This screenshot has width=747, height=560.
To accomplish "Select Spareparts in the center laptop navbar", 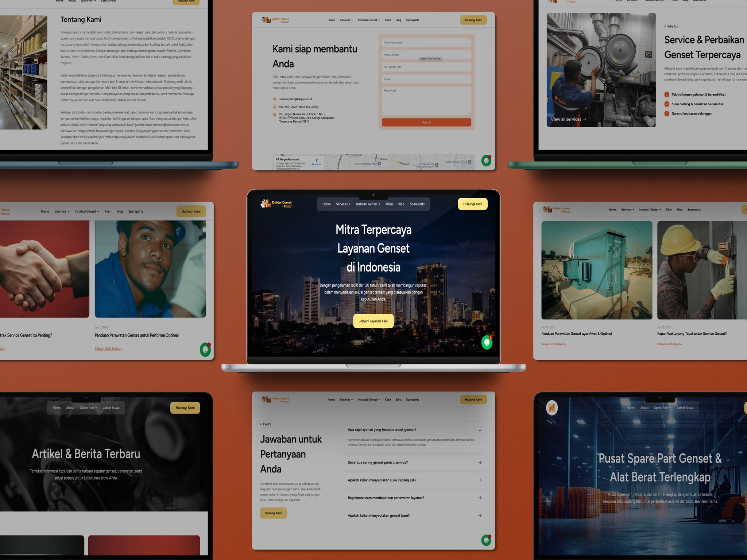I will coord(417,204).
